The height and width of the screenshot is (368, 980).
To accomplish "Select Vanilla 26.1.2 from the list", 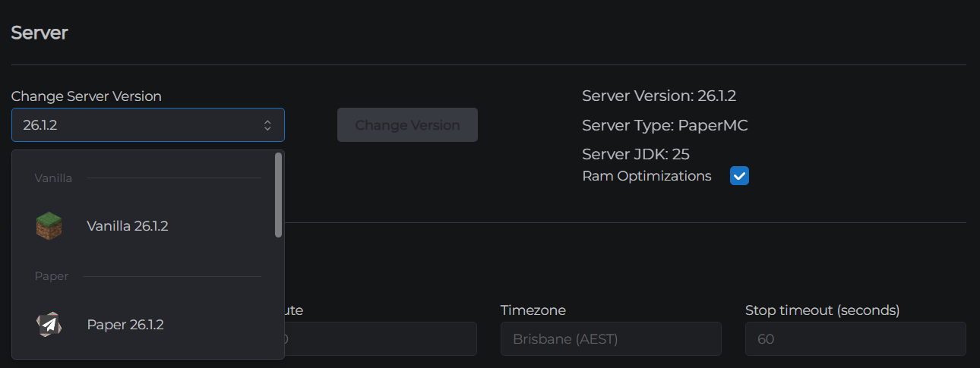I will (148, 226).
